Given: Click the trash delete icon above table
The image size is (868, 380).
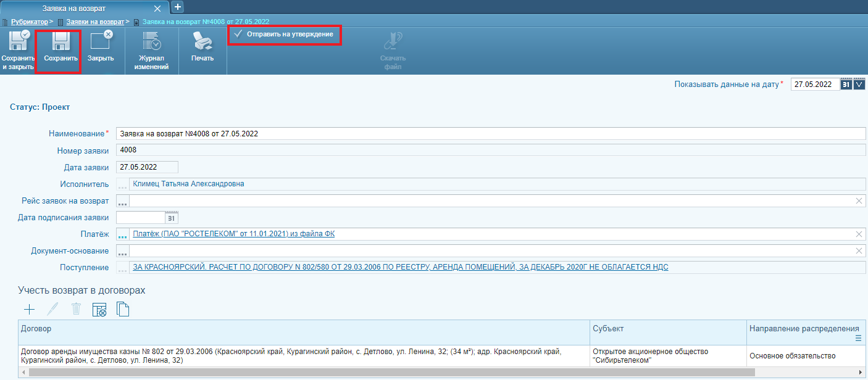Looking at the screenshot, I should coord(76,310).
